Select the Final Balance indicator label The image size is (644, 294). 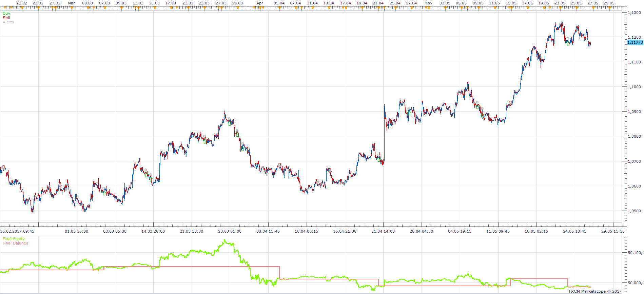pos(15,243)
